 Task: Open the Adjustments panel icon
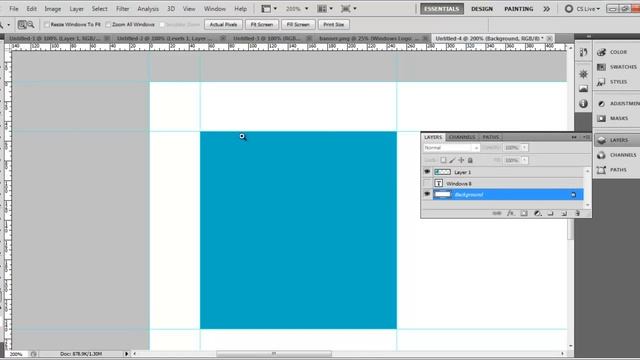click(601, 104)
